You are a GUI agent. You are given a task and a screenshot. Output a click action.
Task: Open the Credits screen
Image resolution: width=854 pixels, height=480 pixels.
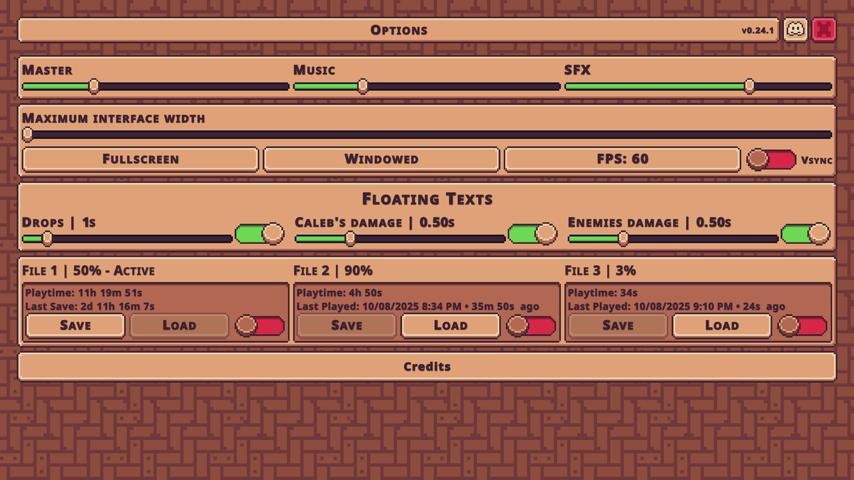click(427, 366)
